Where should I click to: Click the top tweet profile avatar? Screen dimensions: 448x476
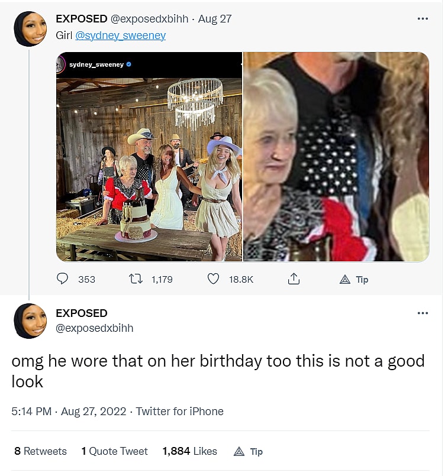tap(30, 29)
